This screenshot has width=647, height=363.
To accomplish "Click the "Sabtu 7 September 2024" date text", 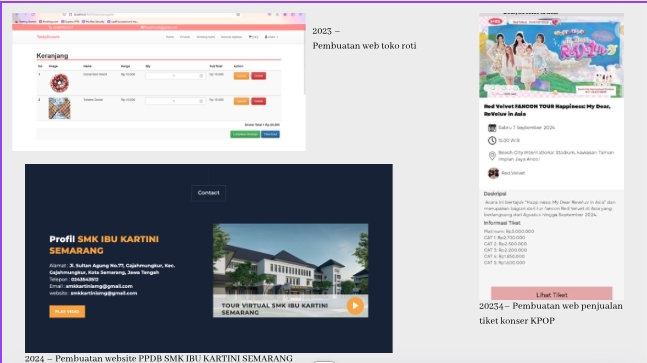I will click(x=527, y=128).
